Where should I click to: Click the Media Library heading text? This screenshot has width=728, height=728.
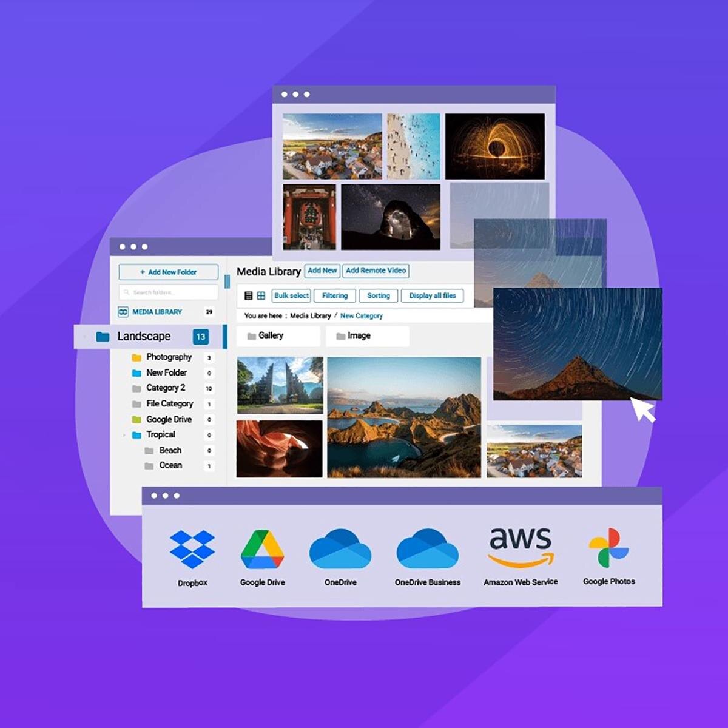point(269,272)
